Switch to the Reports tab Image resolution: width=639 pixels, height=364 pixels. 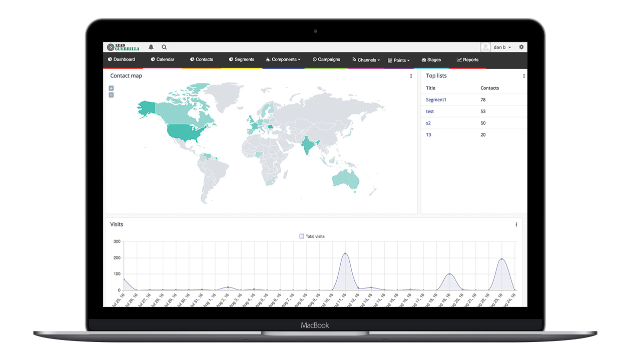tap(468, 60)
